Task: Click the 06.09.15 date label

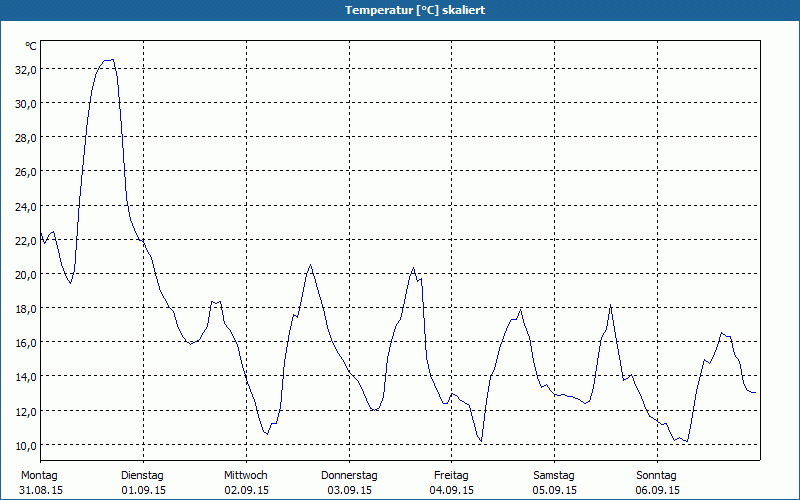Action: click(657, 491)
